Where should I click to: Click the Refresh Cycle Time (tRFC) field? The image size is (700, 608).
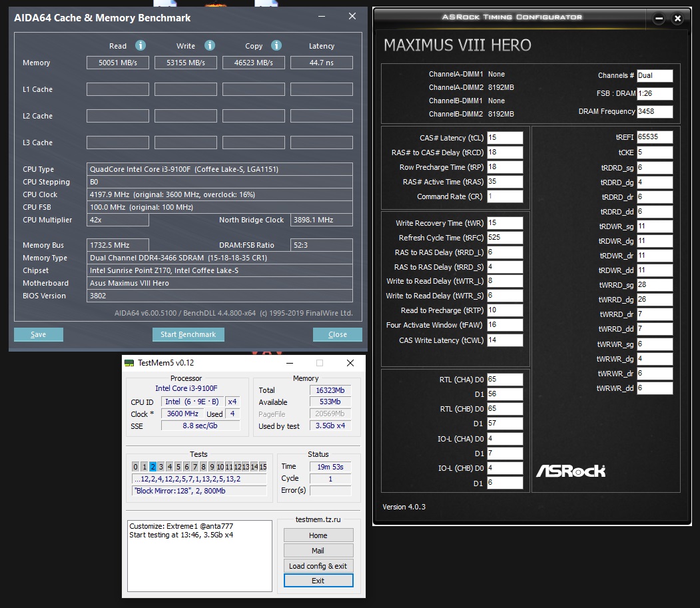[x=505, y=238]
